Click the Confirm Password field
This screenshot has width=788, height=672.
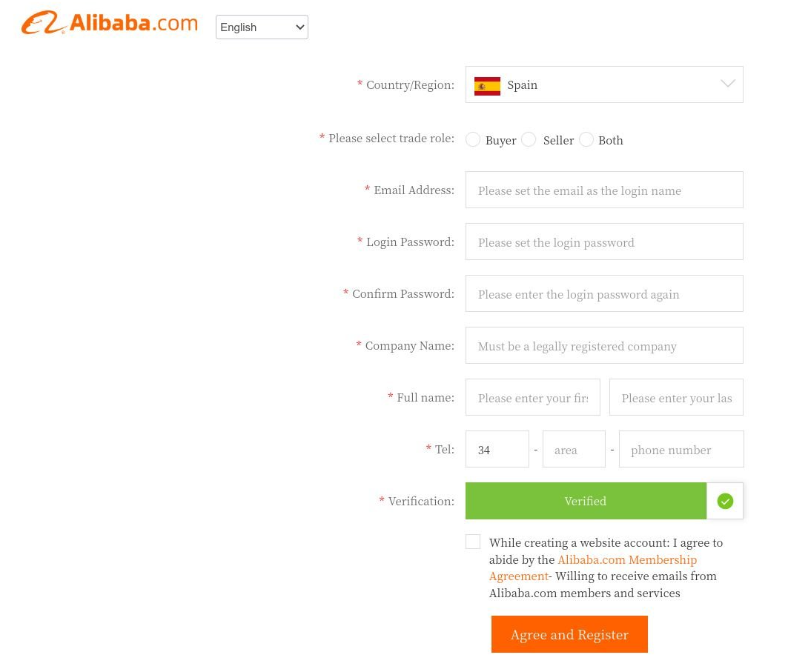click(x=604, y=294)
